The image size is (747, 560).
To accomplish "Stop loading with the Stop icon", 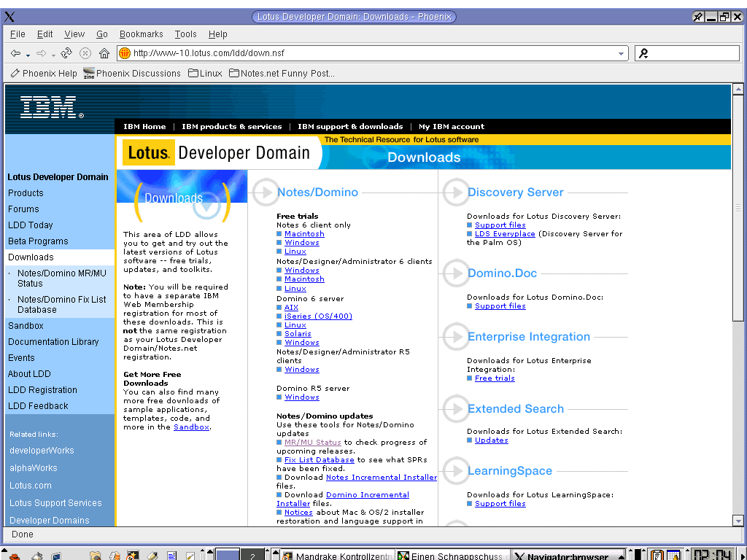I will tap(85, 53).
